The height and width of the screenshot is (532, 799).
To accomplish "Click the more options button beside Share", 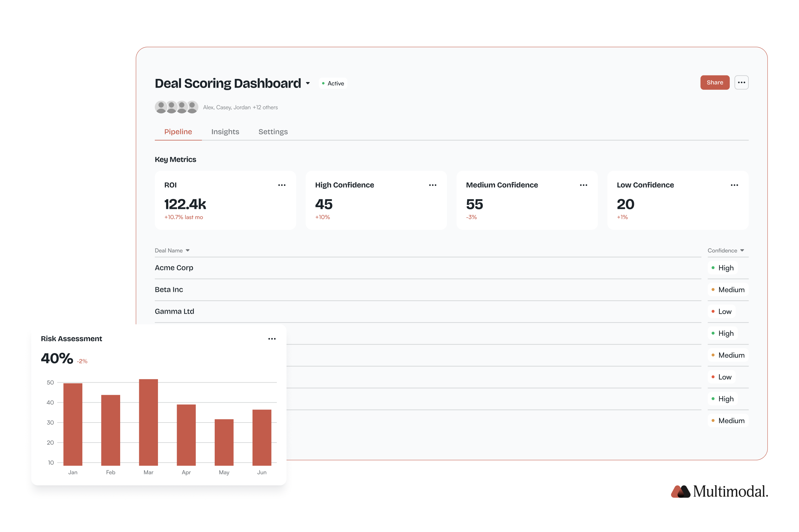I will (741, 82).
